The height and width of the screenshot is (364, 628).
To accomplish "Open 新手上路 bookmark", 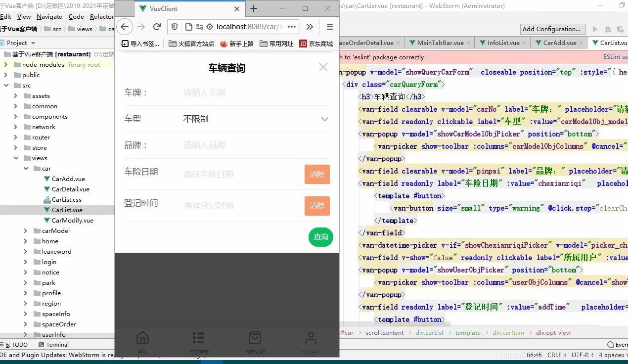I will click(x=237, y=44).
